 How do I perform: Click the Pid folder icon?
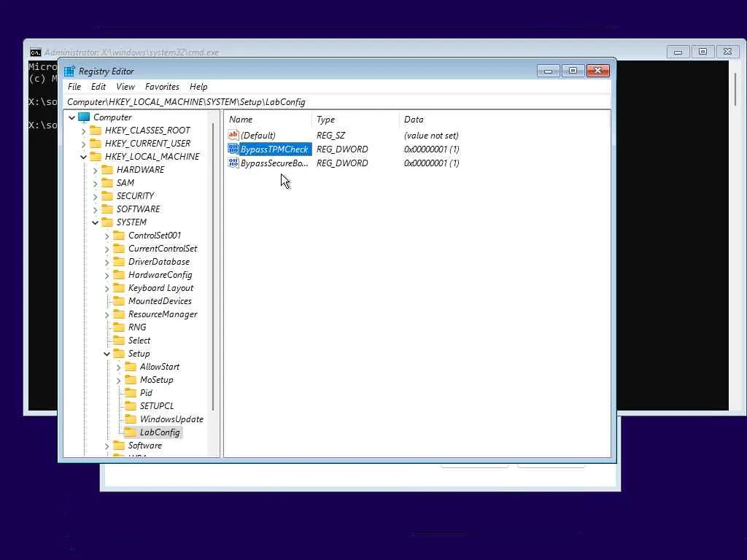coord(131,393)
